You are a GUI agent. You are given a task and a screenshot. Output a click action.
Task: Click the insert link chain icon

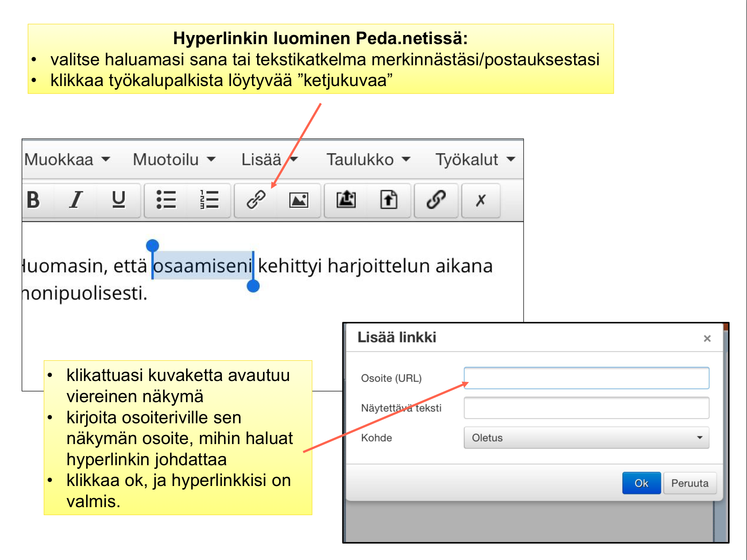(256, 200)
